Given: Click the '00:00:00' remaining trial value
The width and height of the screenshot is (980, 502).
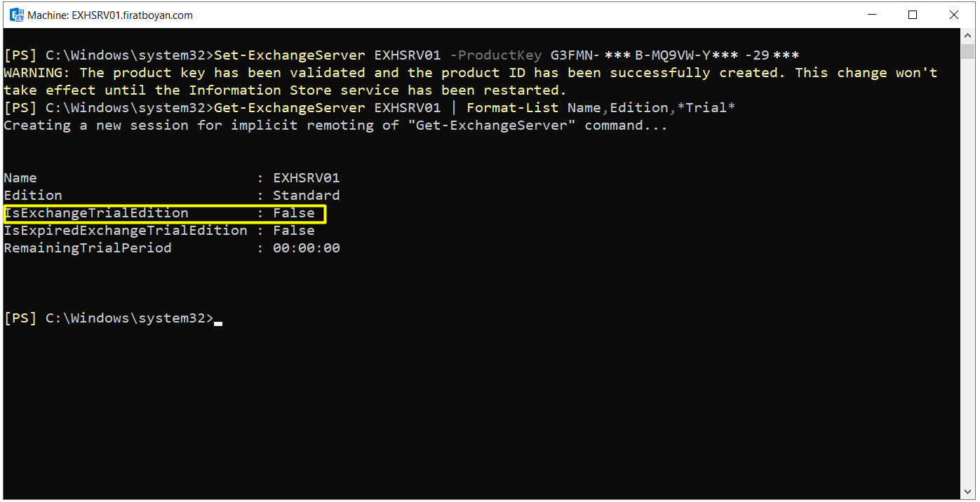Looking at the screenshot, I should coord(307,248).
